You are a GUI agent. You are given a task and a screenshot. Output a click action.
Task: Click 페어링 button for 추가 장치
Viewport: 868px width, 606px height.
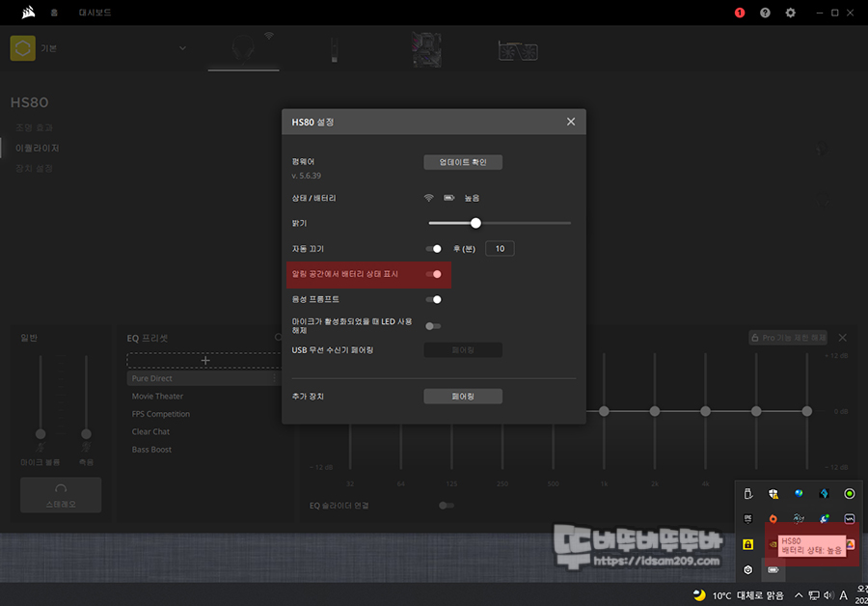[x=463, y=396]
